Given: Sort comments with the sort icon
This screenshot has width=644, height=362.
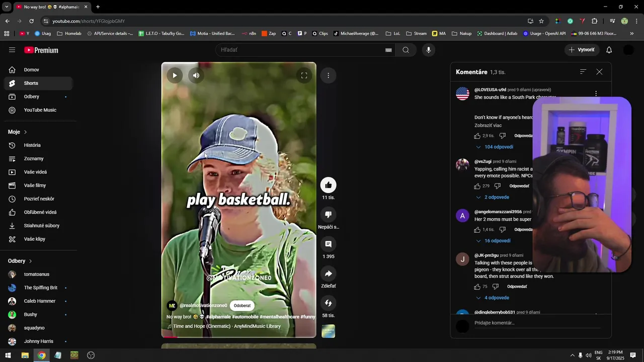Looking at the screenshot, I should tap(583, 72).
